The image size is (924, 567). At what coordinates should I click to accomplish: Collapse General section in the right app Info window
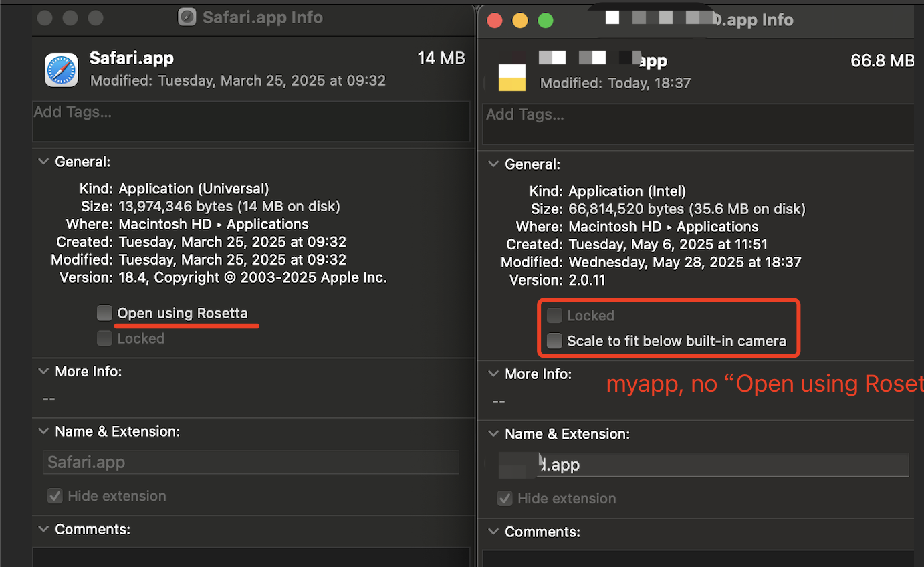(493, 164)
